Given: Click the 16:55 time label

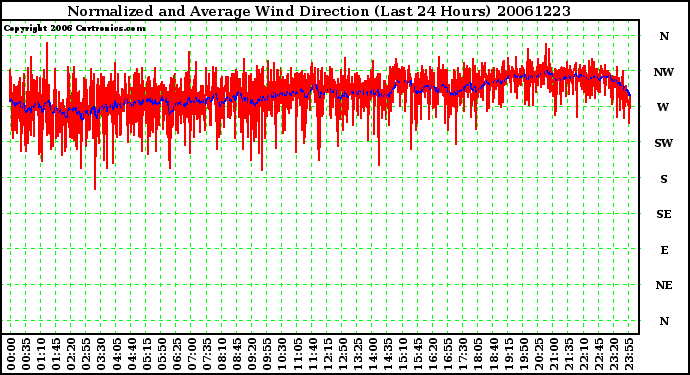Looking at the screenshot, I should tap(448, 354).
